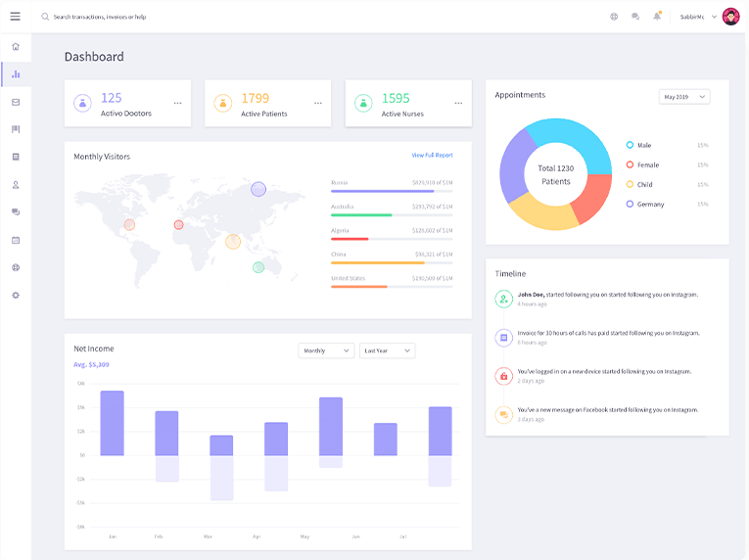
Task: Click the View Full Report link
Action: click(x=432, y=156)
